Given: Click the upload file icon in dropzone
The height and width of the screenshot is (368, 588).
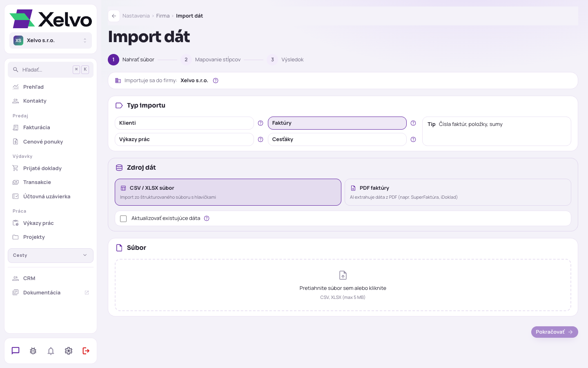Looking at the screenshot, I should pos(343,275).
